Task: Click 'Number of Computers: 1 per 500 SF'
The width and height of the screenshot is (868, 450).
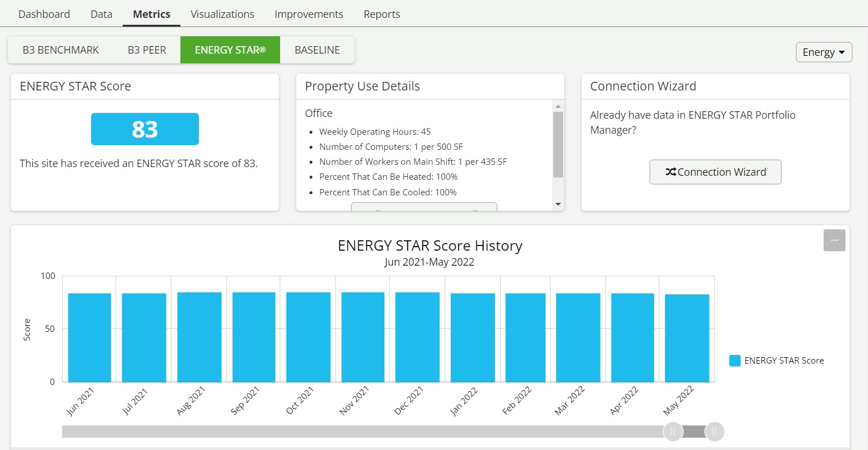Action: point(391,147)
